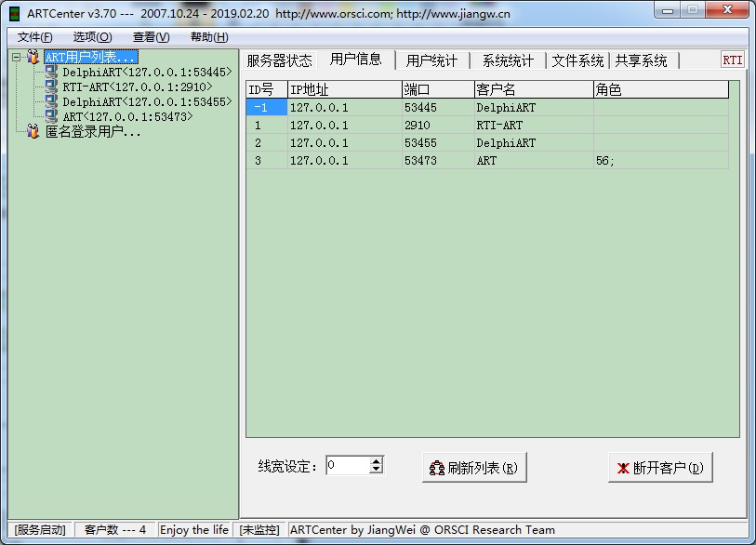Click the 线宽设定 label
Image resolution: width=756 pixels, height=545 pixels.
pos(287,466)
